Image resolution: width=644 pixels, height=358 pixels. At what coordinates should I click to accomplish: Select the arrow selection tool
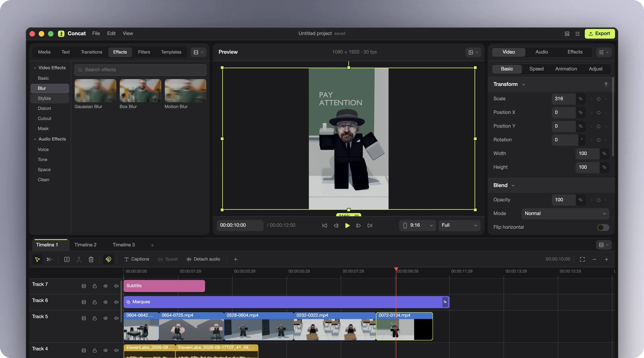tap(37, 259)
